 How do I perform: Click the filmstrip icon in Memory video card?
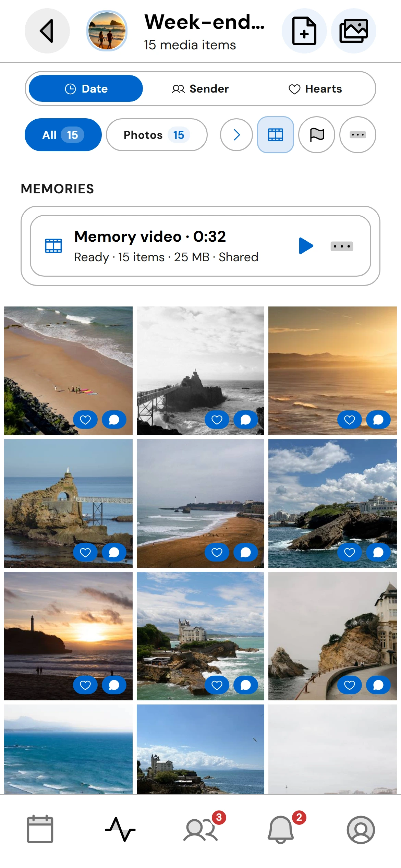click(53, 246)
